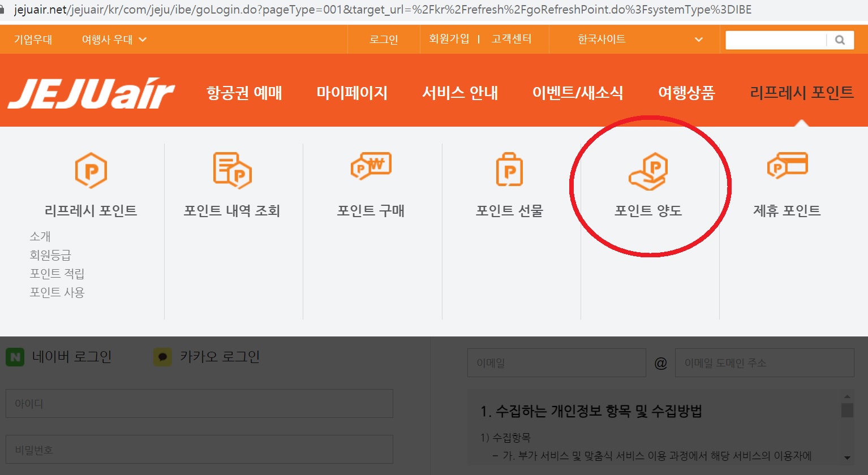
Task: Open the 여행상품 menu
Action: [x=686, y=93]
